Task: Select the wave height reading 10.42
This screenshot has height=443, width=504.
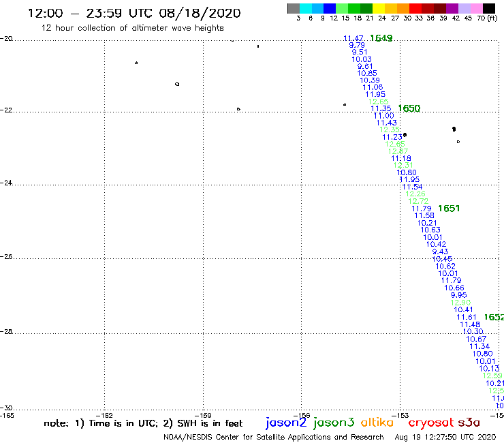Action: point(436,244)
